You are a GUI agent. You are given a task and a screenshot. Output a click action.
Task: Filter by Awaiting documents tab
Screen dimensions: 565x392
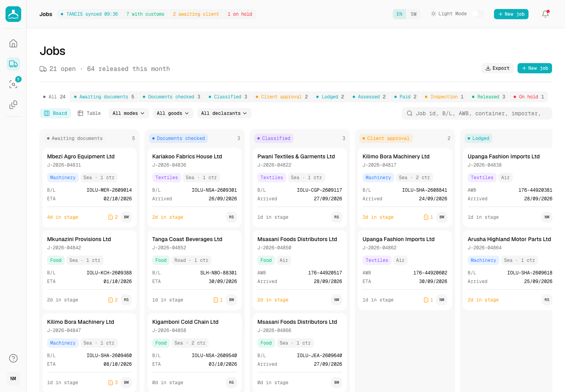(104, 97)
